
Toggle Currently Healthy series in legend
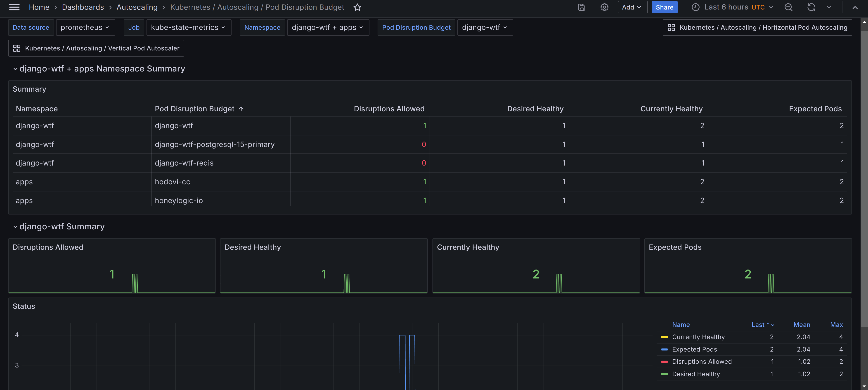click(698, 337)
